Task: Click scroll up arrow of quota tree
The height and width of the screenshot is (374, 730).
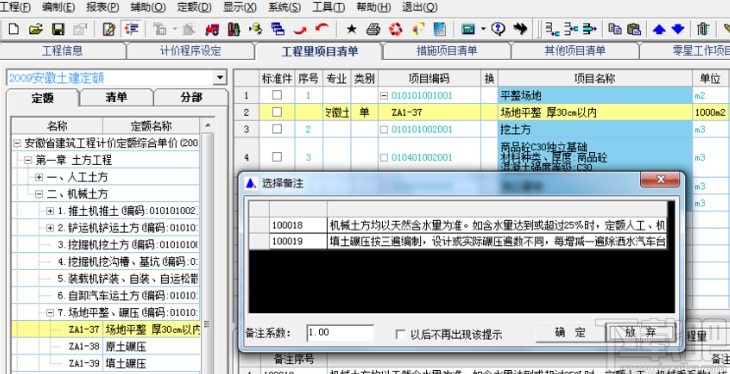Action: pyautogui.click(x=207, y=125)
